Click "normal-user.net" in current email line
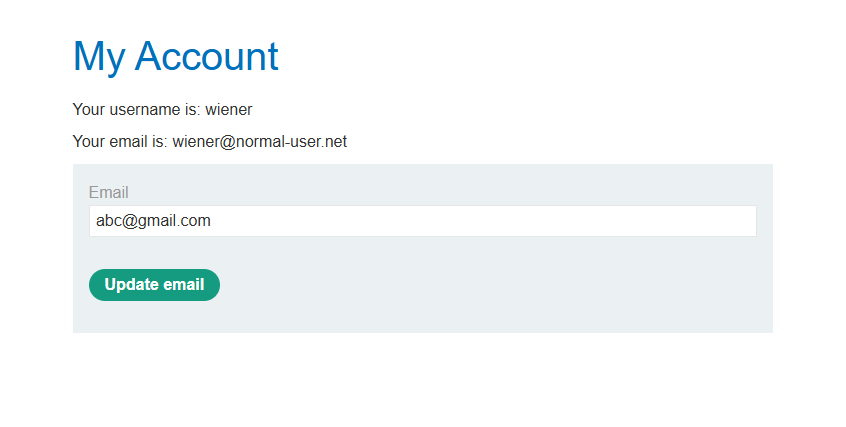Screen dimensions: 846x427 (x=291, y=142)
